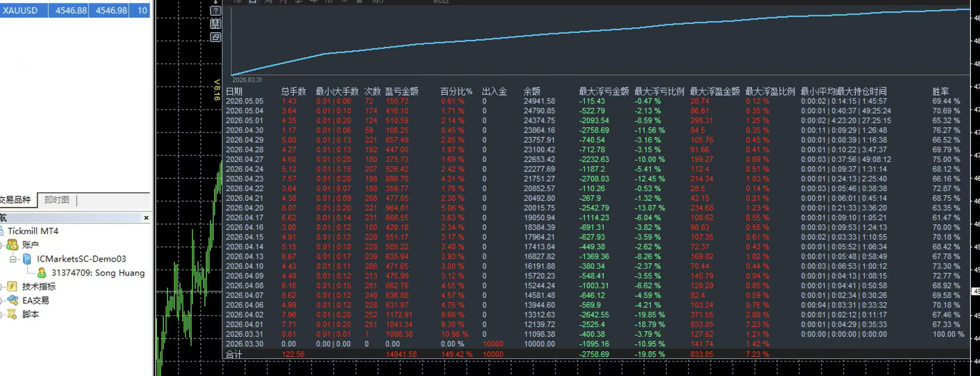This screenshot has width=980, height=376.
Task: Click the 最大浮亏金额 column header
Action: (x=604, y=91)
